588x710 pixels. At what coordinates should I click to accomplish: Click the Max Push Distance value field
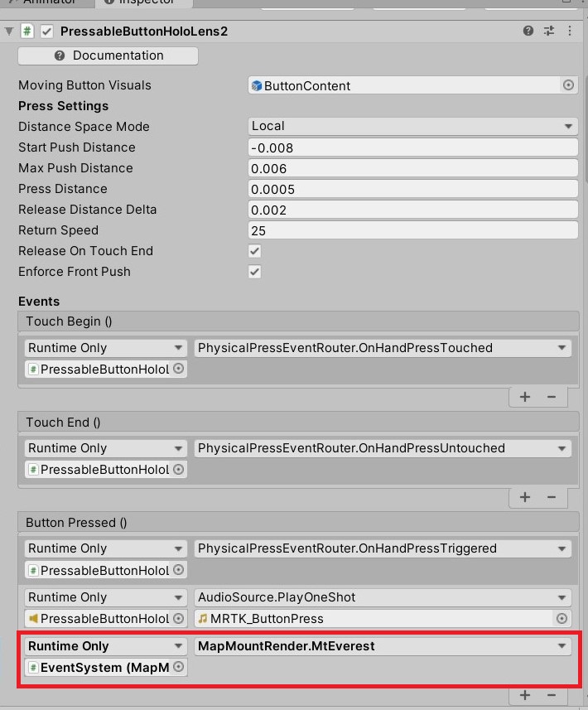(412, 168)
